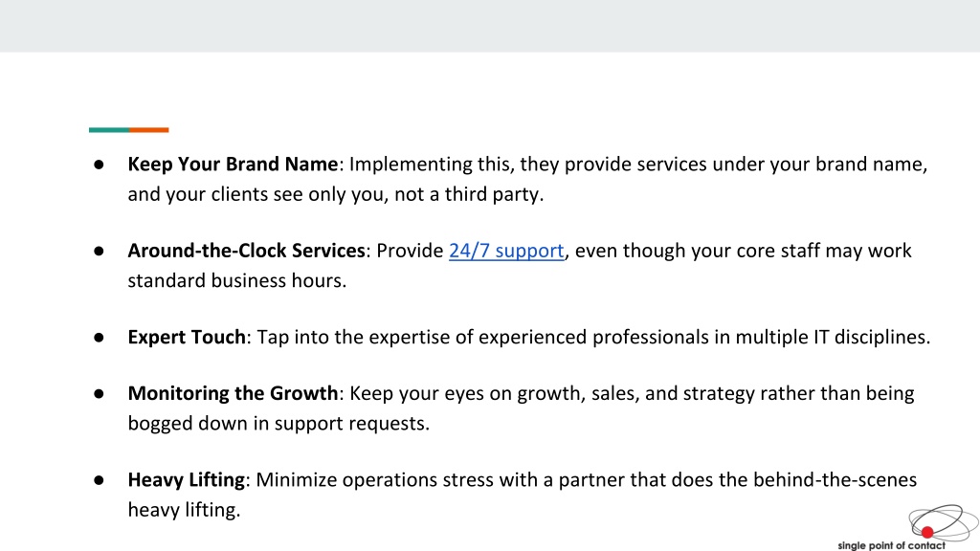Viewport: 980px width, 551px height.
Task: Click the bullet beside Monitoring the Growth
Action: [99, 393]
